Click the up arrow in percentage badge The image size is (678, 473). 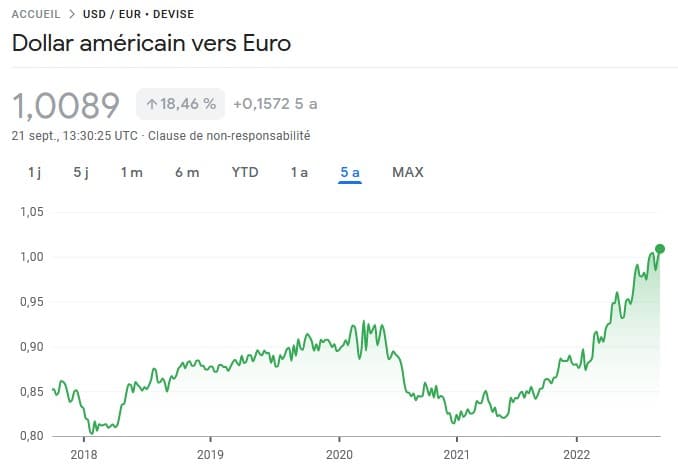pyautogui.click(x=151, y=104)
